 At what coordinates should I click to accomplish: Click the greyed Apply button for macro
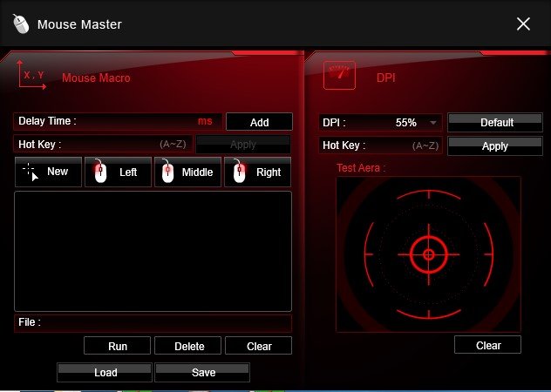click(x=243, y=145)
